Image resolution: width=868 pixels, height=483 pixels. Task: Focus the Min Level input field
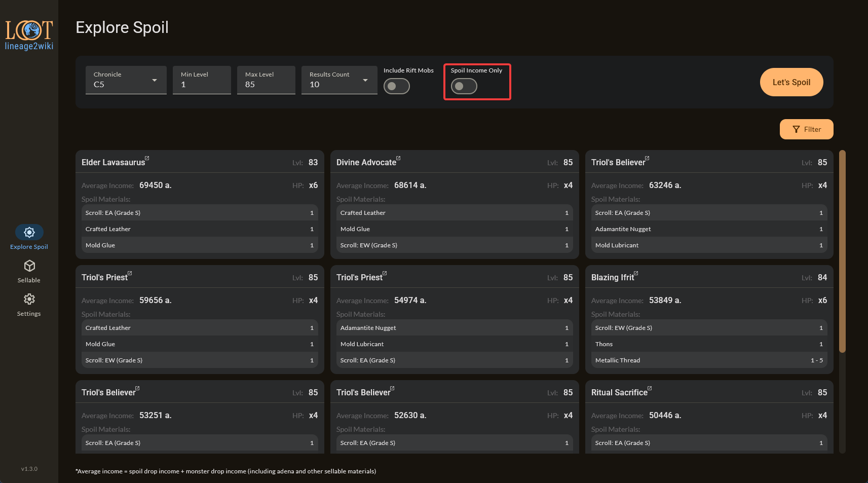click(202, 84)
